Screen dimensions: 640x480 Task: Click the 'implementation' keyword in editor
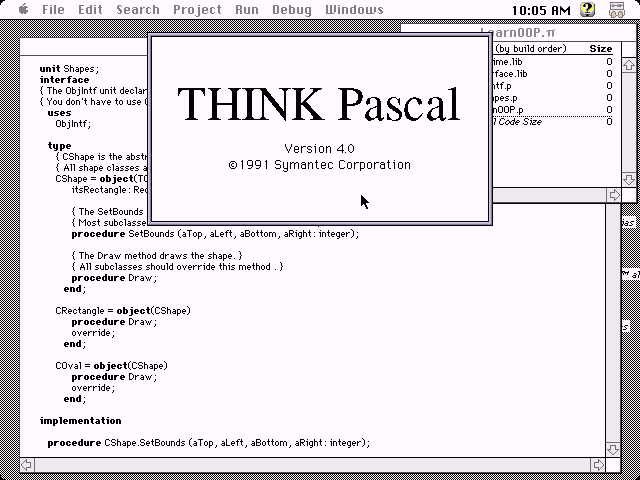pyautogui.click(x=80, y=421)
